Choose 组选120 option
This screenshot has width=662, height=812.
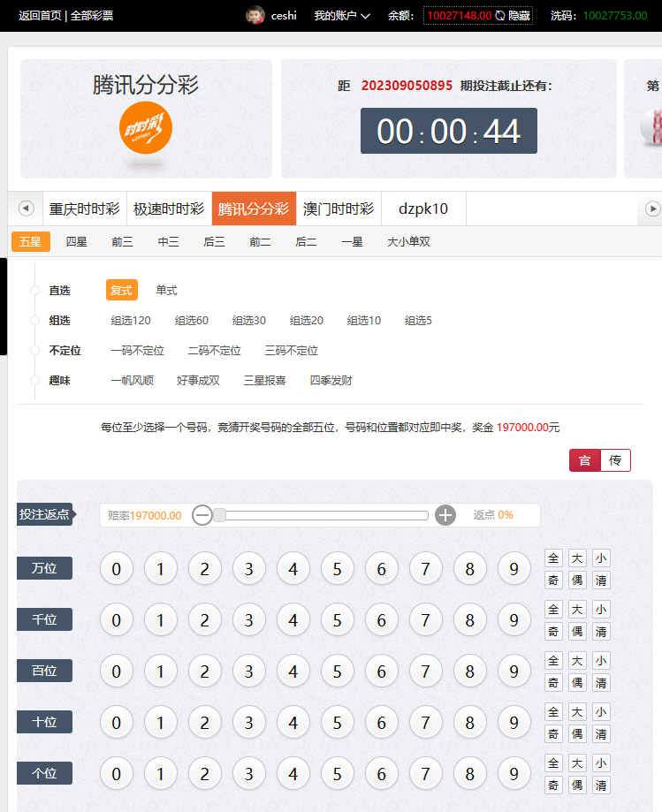pyautogui.click(x=131, y=321)
